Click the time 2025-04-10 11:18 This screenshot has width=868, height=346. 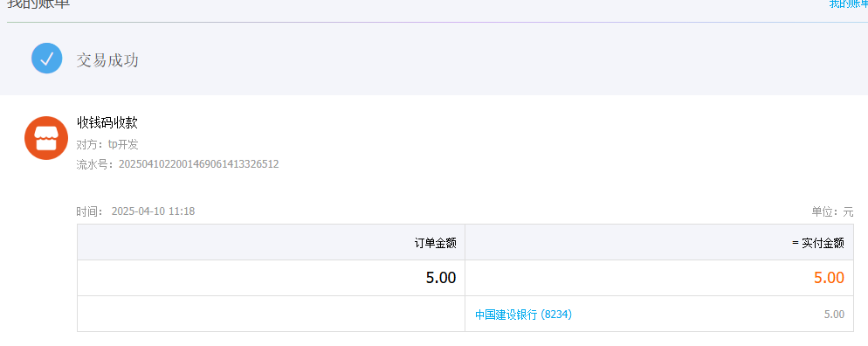(x=153, y=211)
